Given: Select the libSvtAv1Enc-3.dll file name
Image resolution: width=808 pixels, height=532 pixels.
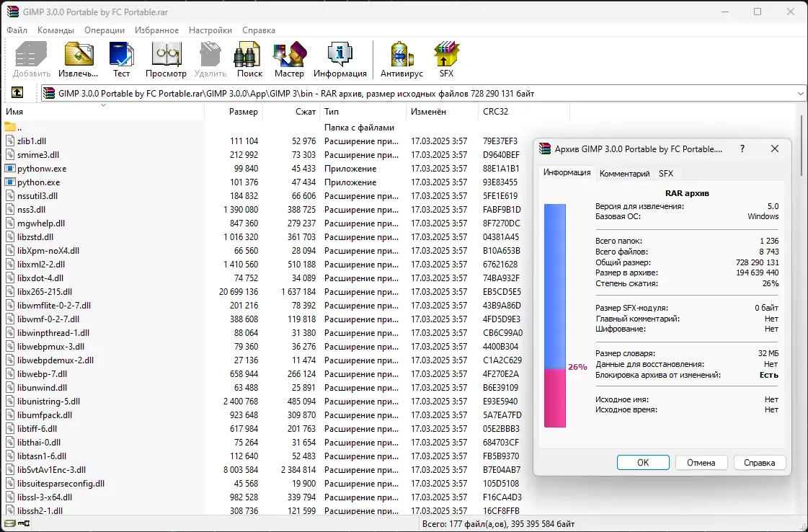Looking at the screenshot, I should [51, 469].
